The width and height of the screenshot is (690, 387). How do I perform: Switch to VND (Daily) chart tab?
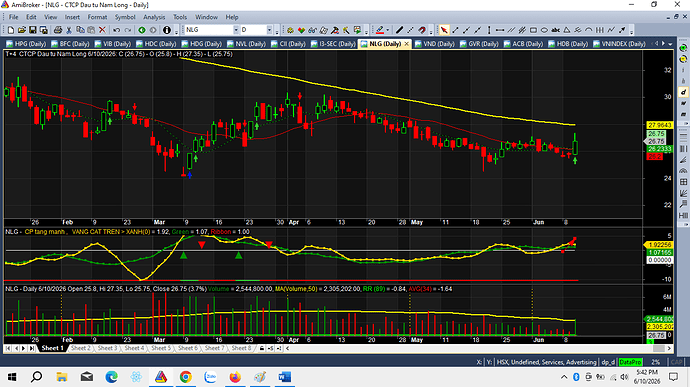(434, 44)
